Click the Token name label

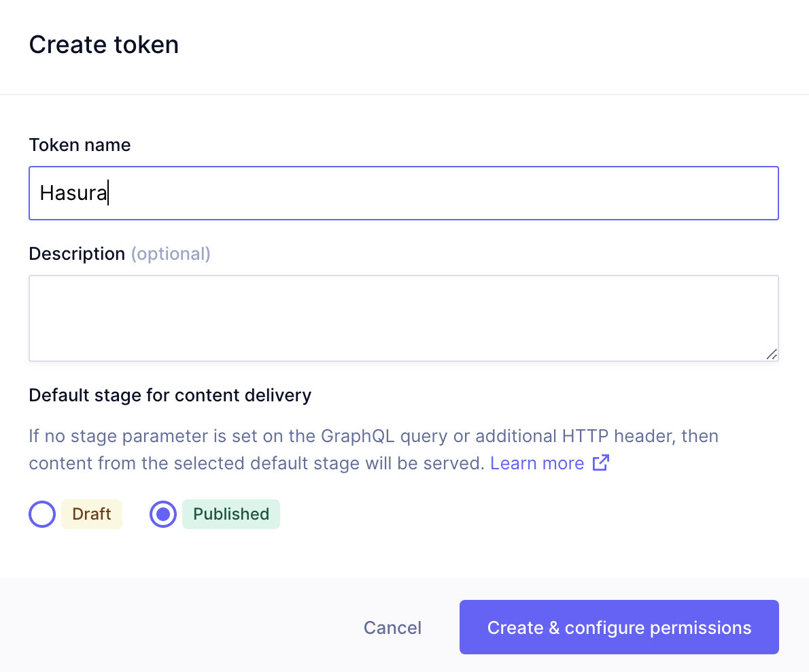pyautogui.click(x=80, y=145)
